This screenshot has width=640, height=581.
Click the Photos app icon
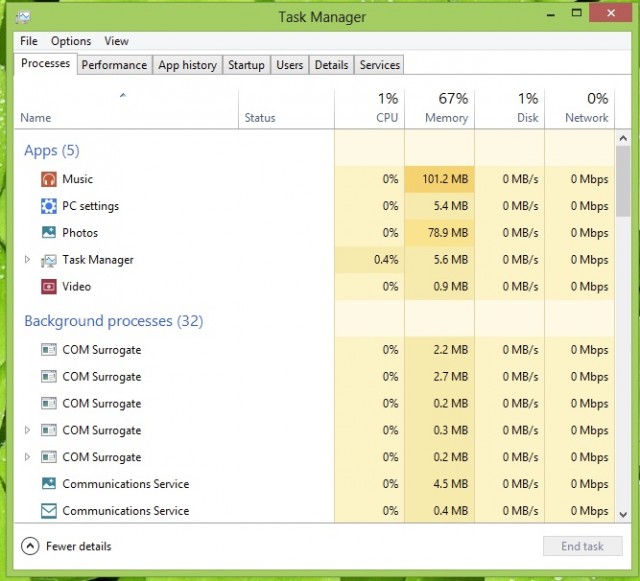(x=49, y=233)
